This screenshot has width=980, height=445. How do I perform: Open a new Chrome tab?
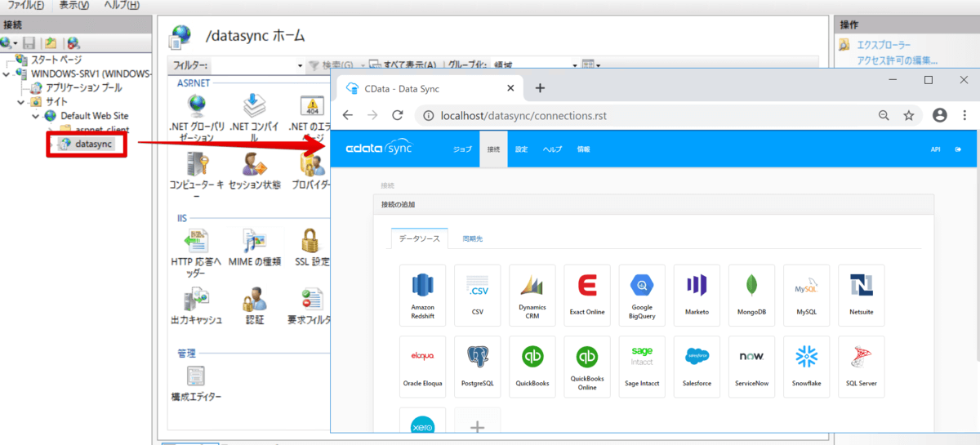tap(540, 88)
